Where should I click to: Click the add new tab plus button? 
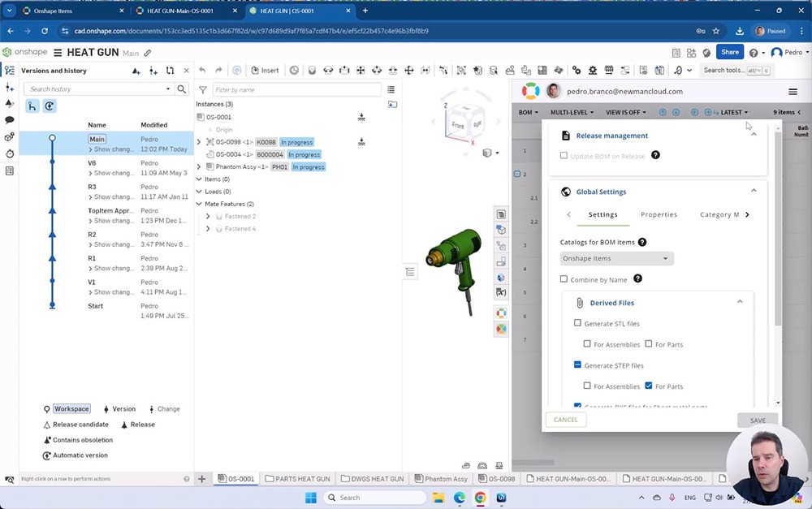pyautogui.click(x=202, y=479)
